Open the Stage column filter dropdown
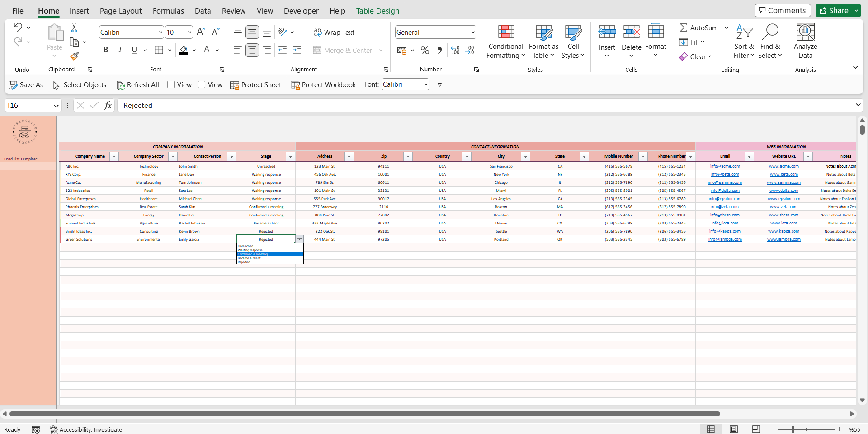 pos(290,156)
